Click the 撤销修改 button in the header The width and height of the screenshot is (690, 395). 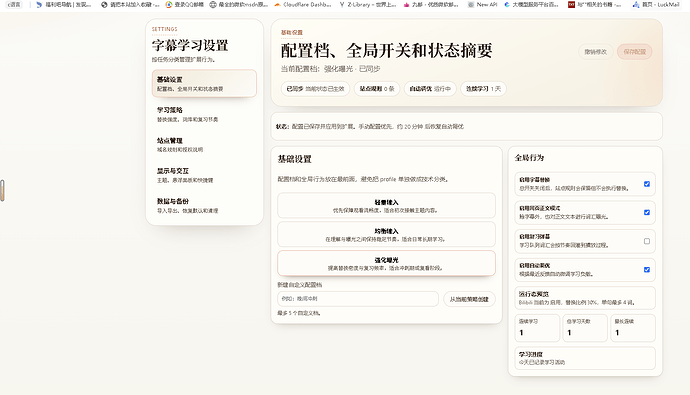coord(595,51)
